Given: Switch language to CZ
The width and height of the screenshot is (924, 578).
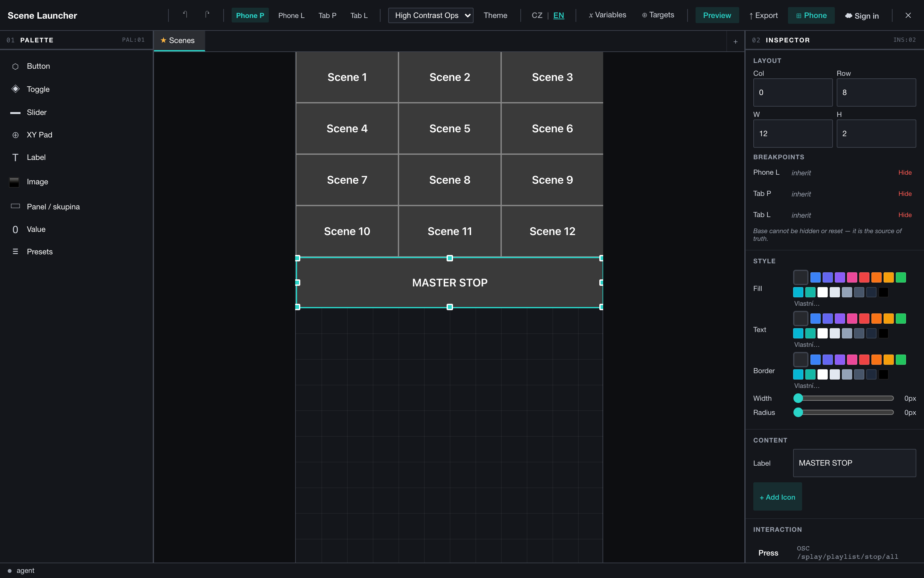Looking at the screenshot, I should pos(537,15).
